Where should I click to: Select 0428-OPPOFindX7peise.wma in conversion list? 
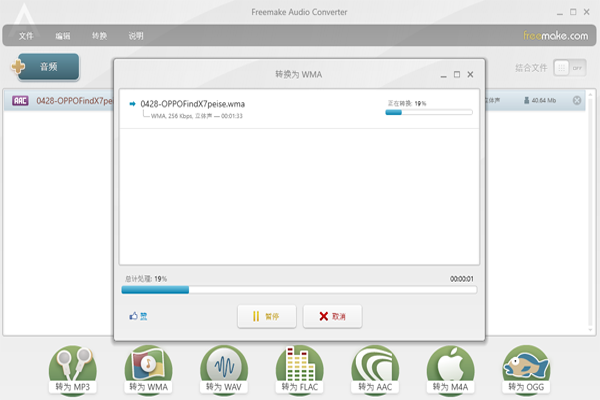[x=192, y=104]
